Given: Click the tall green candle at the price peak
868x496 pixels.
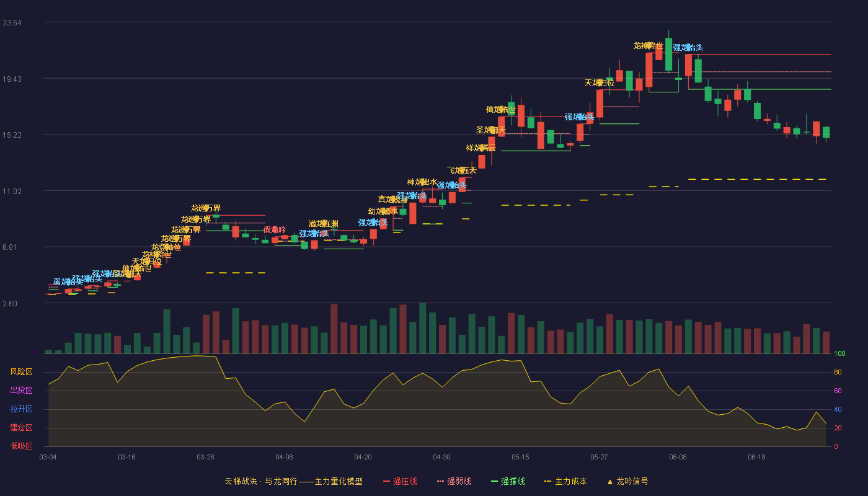Looking at the screenshot, I should 668,54.
